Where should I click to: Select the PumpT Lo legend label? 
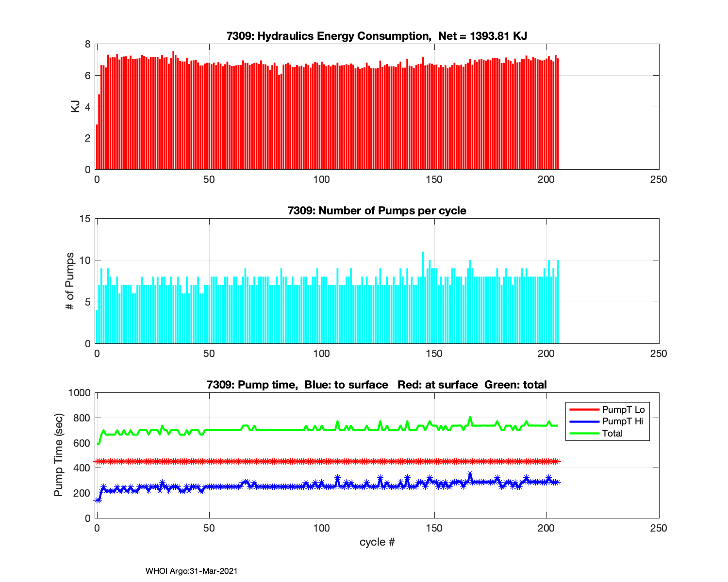(623, 410)
